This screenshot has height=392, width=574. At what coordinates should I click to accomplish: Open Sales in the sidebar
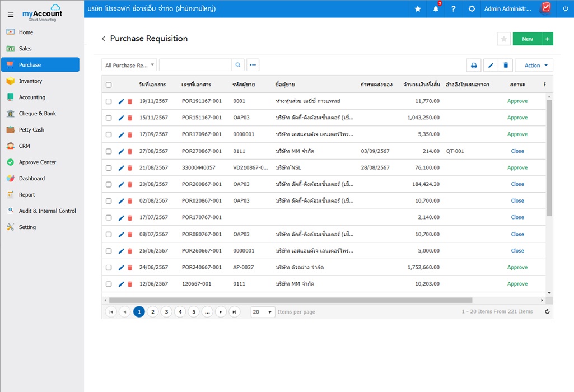tap(40, 48)
